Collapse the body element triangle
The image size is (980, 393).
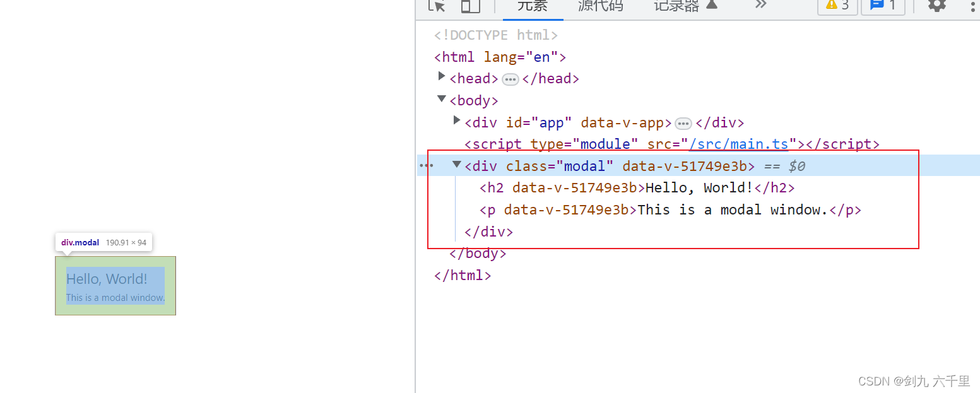[442, 99]
